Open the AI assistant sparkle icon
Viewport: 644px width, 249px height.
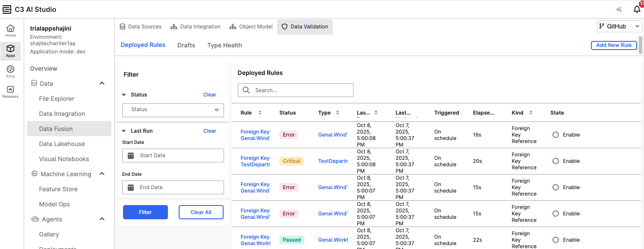(x=619, y=9)
